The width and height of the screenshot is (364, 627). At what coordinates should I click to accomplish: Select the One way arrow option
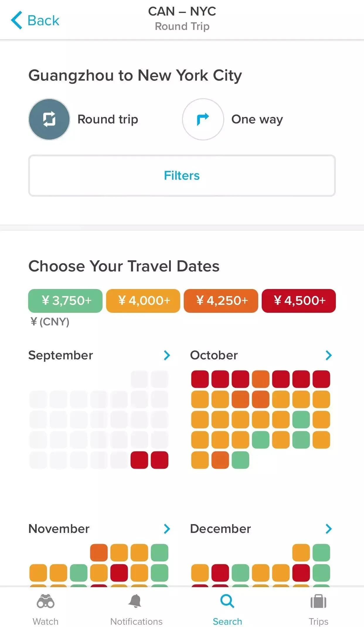point(203,119)
